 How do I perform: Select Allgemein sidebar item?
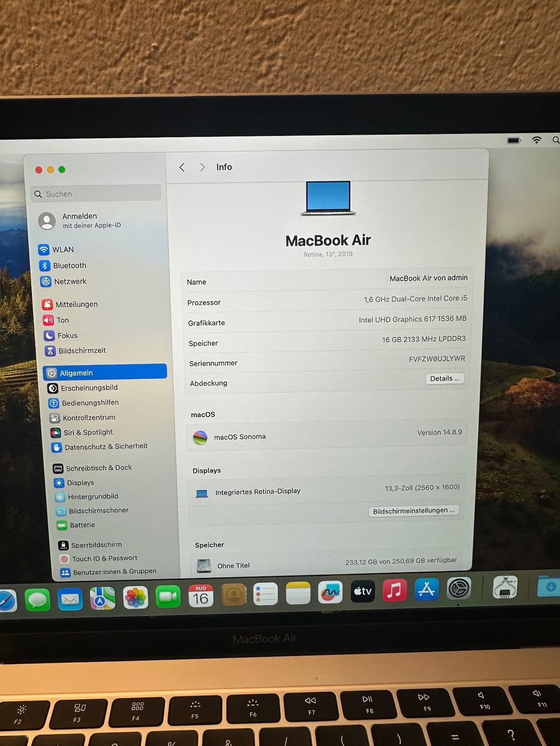[105, 372]
